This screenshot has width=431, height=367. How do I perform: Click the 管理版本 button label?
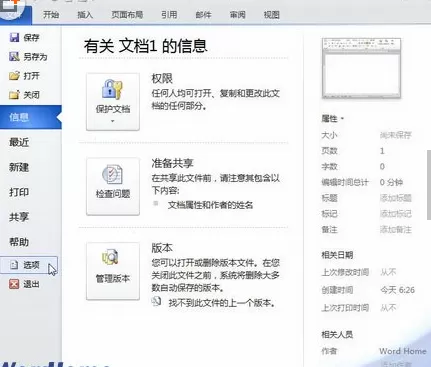pyautogui.click(x=113, y=278)
